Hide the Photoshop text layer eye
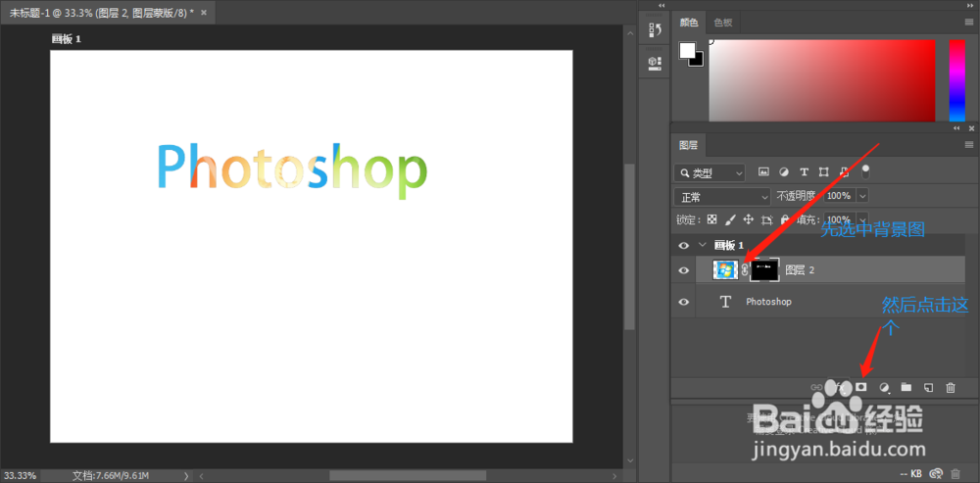980x483 pixels. point(684,302)
